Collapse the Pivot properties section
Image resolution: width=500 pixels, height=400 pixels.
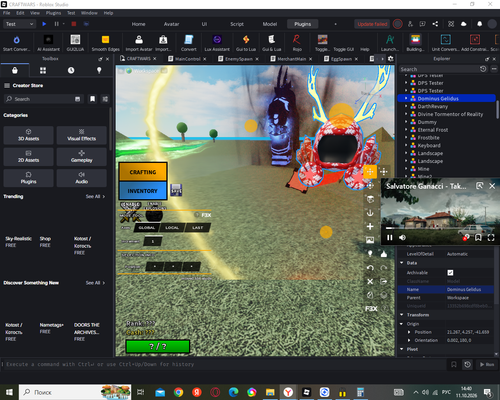pyautogui.click(x=402, y=349)
